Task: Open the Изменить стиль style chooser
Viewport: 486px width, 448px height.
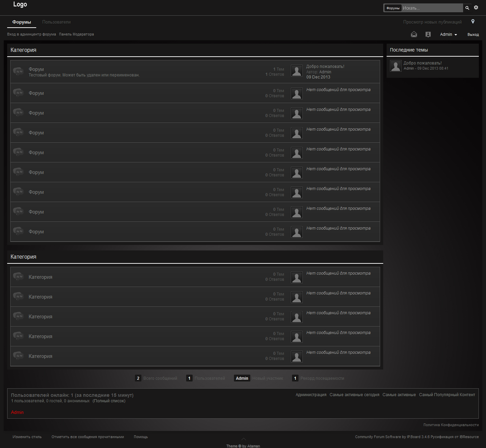Action: pos(27,437)
